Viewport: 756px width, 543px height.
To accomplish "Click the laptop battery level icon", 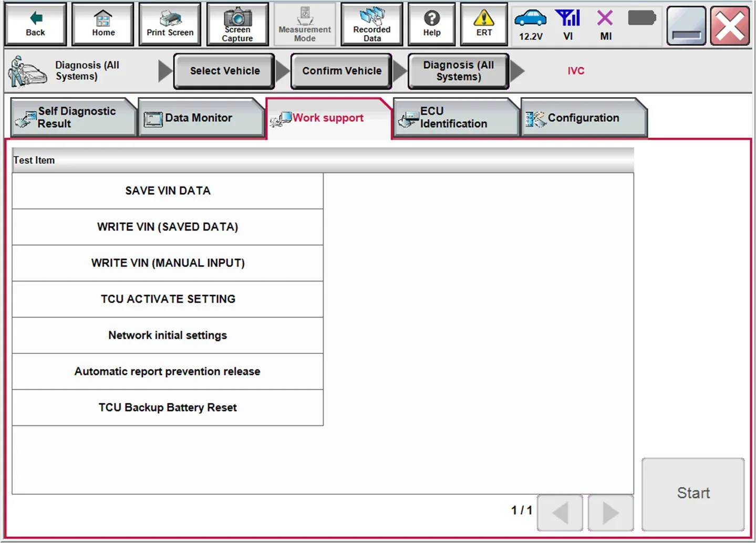I will click(x=642, y=18).
